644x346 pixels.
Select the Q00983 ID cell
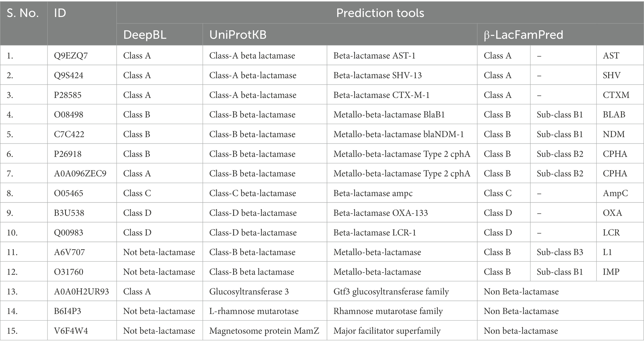point(82,233)
